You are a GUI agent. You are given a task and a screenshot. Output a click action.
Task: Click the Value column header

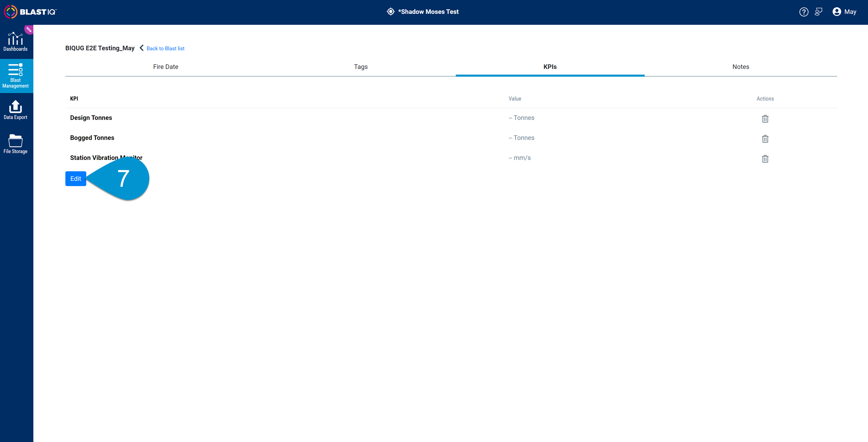tap(515, 98)
